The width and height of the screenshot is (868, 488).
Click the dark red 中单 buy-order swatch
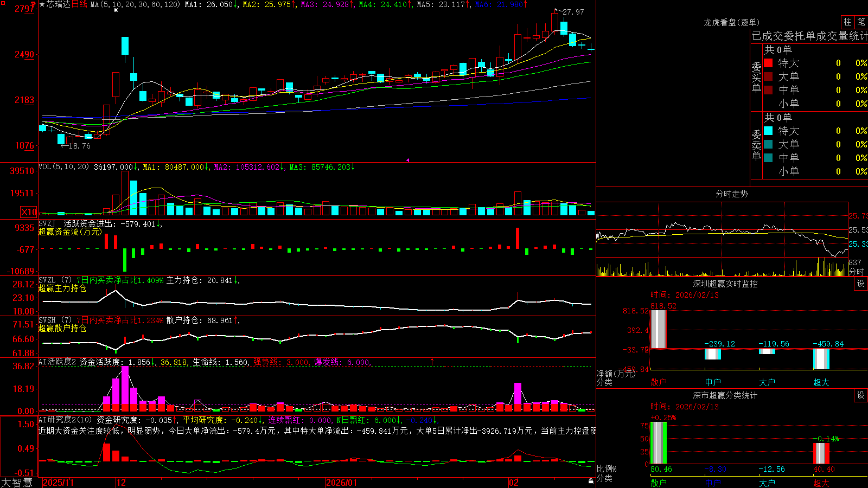click(768, 90)
